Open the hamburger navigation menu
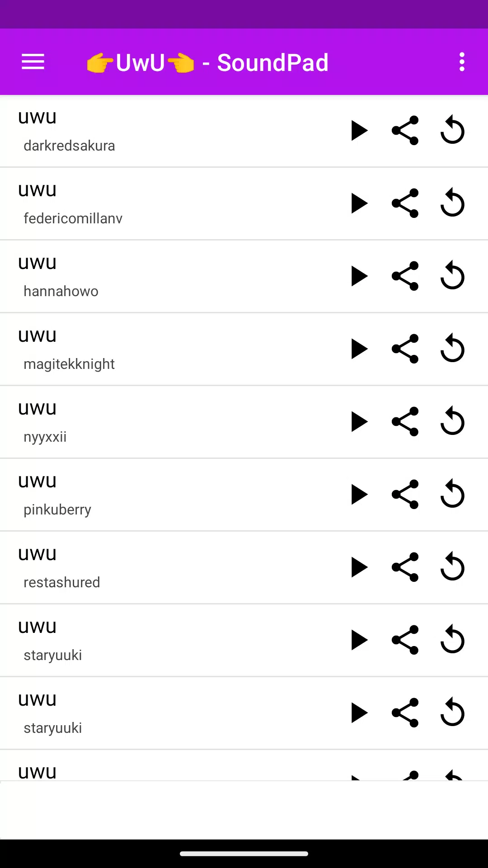Screen dimensions: 488x868 [33, 62]
